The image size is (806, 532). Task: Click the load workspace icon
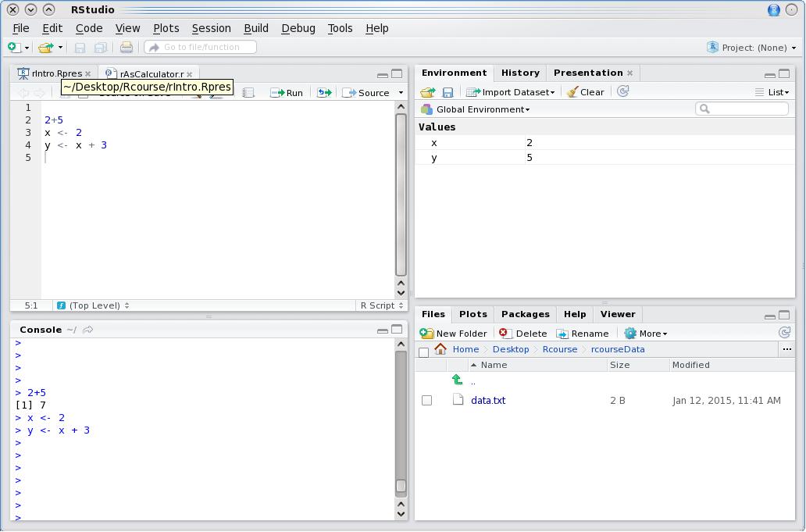[x=428, y=92]
